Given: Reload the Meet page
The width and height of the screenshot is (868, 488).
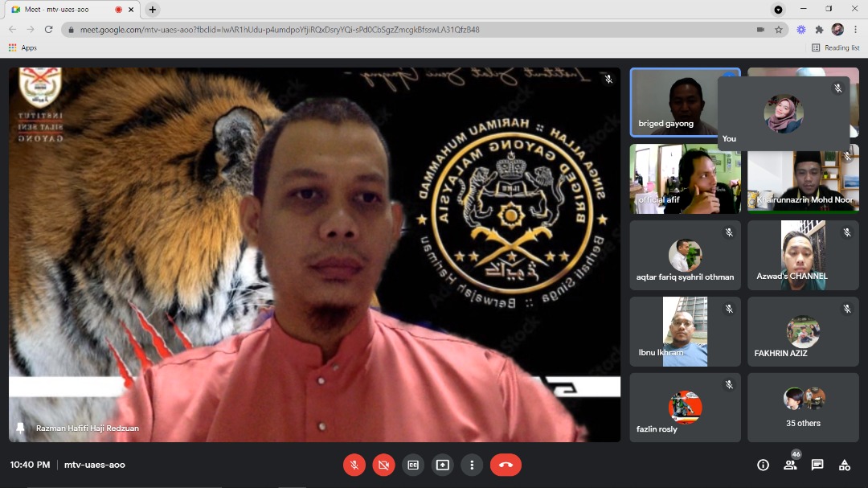Looking at the screenshot, I should 49,30.
